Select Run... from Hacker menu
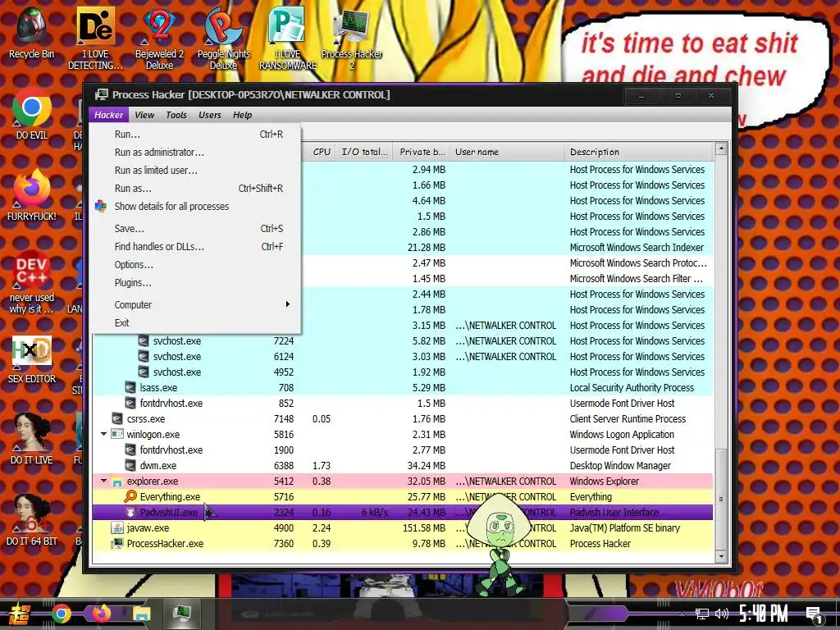The image size is (840, 630). point(195,134)
